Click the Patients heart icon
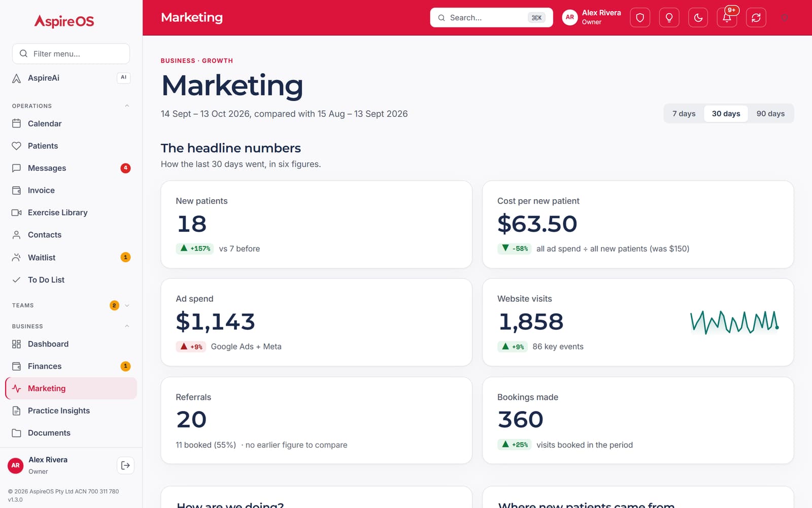 tap(17, 146)
